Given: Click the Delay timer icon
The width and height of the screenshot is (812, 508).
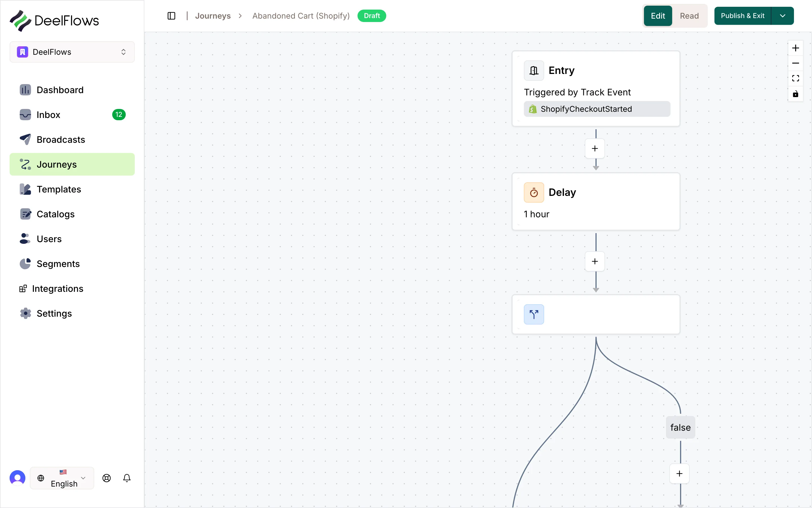Looking at the screenshot, I should point(534,192).
